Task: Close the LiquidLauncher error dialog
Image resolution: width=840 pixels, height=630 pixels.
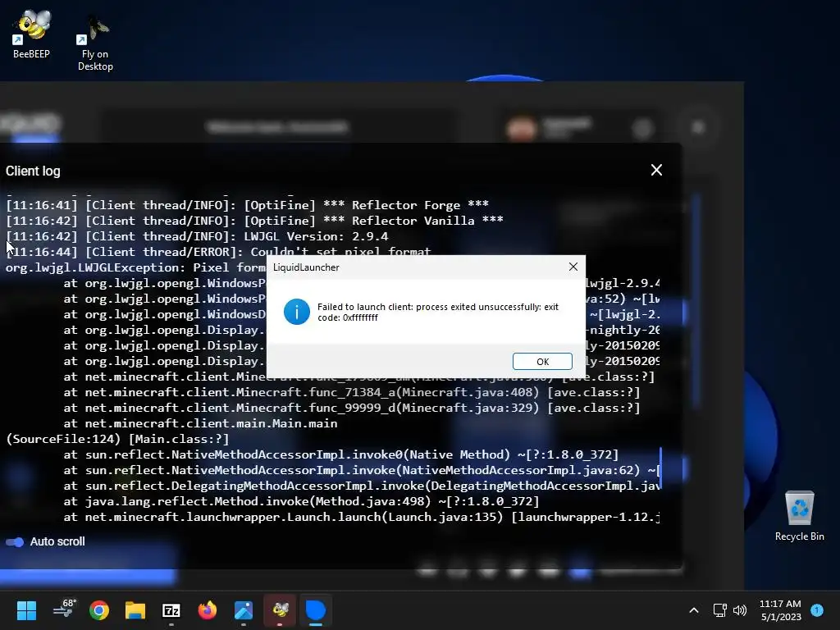Action: point(573,267)
